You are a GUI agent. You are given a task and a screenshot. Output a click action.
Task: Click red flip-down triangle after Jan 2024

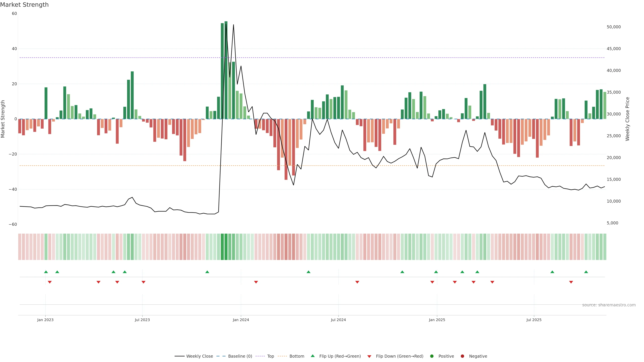256,282
